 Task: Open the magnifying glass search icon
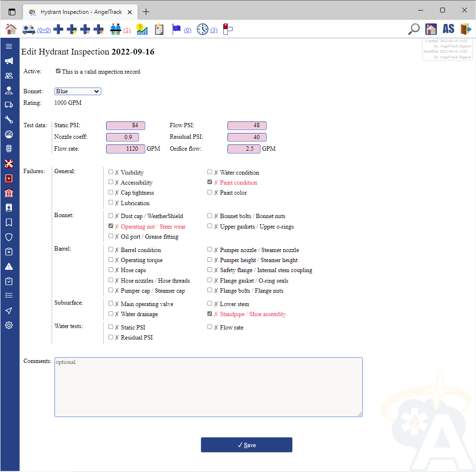414,29
